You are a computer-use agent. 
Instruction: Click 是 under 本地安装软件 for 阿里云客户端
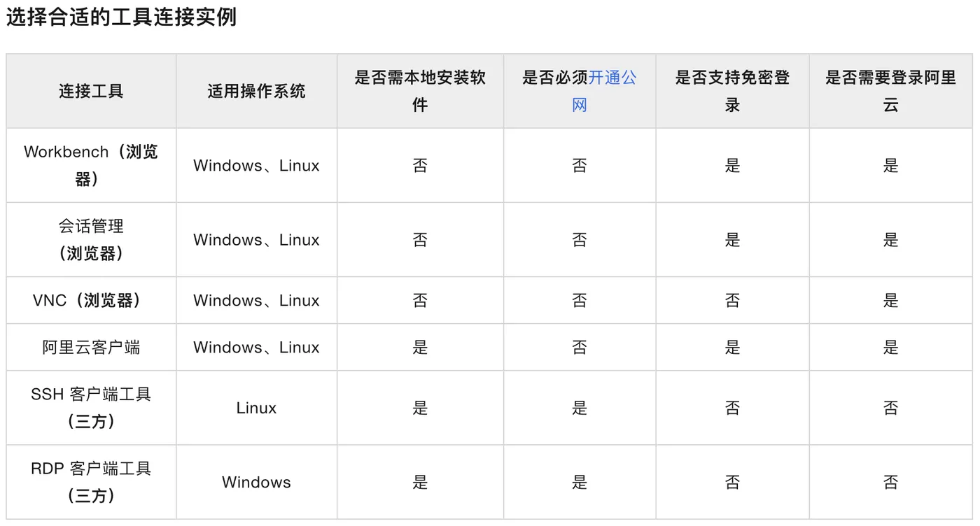[419, 347]
